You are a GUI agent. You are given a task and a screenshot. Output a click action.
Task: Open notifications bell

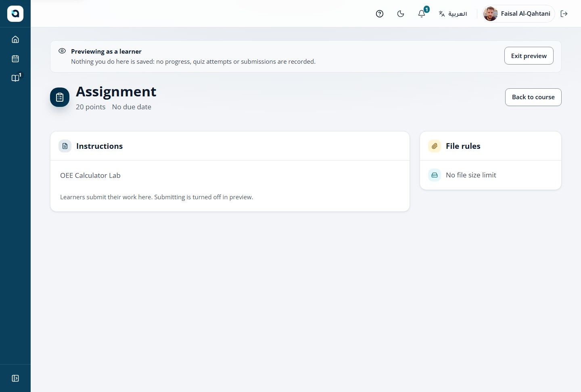click(x=422, y=14)
